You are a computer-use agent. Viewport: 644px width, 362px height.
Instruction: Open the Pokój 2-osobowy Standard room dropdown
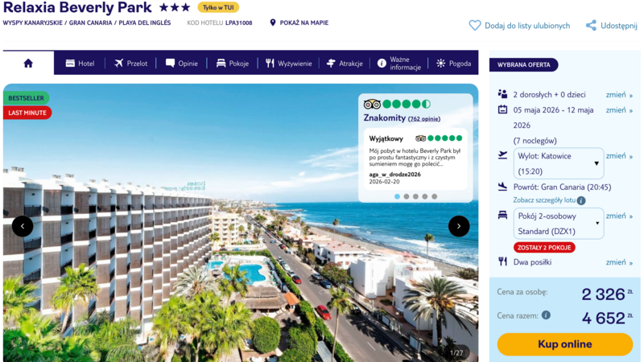pyautogui.click(x=559, y=224)
